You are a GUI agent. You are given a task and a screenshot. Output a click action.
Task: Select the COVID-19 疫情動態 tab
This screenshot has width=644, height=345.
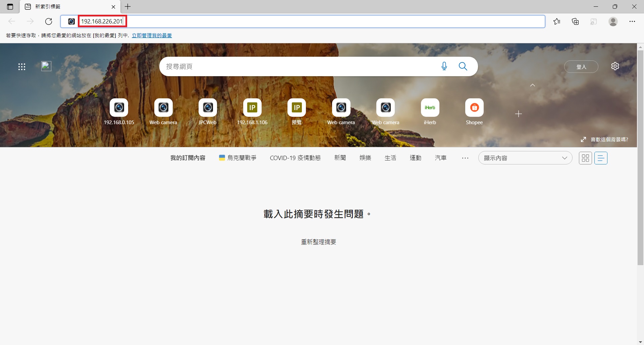click(x=295, y=158)
